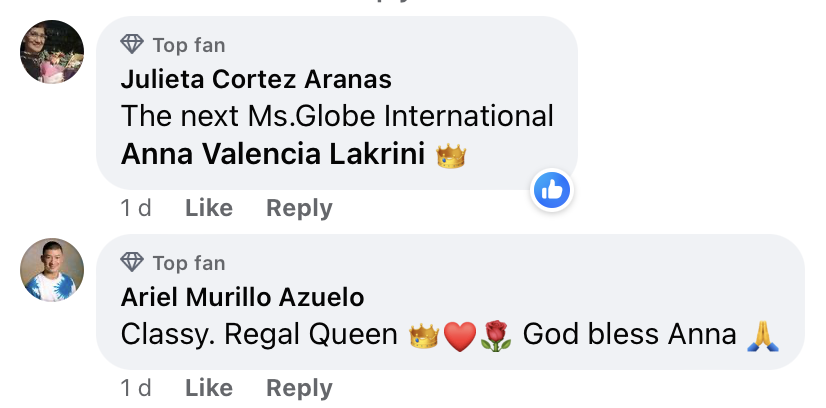Reply to Julieta Cortez Aranas's comment
826x408 pixels.
click(x=299, y=208)
